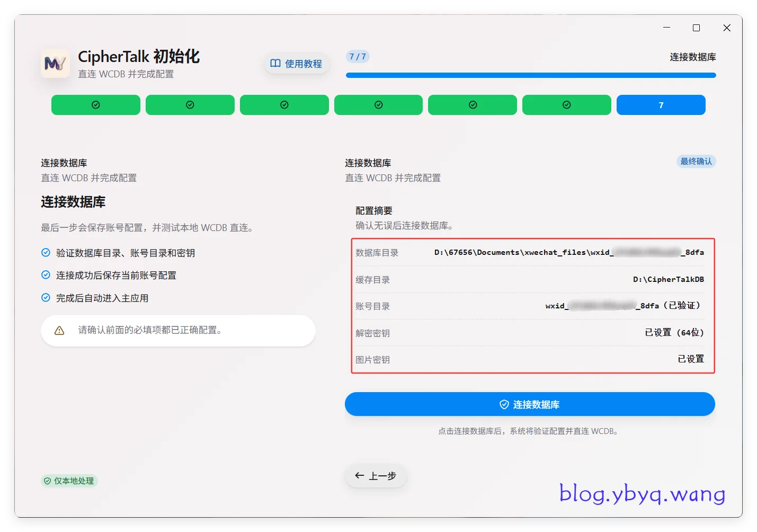Click the 账号目录 wxid value (已验证)

click(625, 306)
